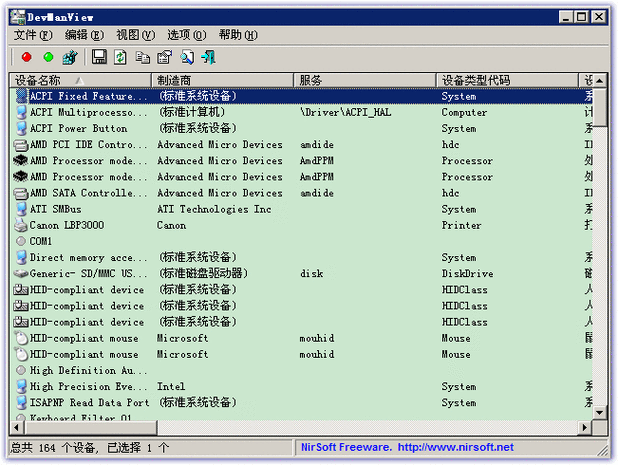The width and height of the screenshot is (618, 465).
Task: Click the icon beside High Precision Eve... row
Action: click(21, 386)
